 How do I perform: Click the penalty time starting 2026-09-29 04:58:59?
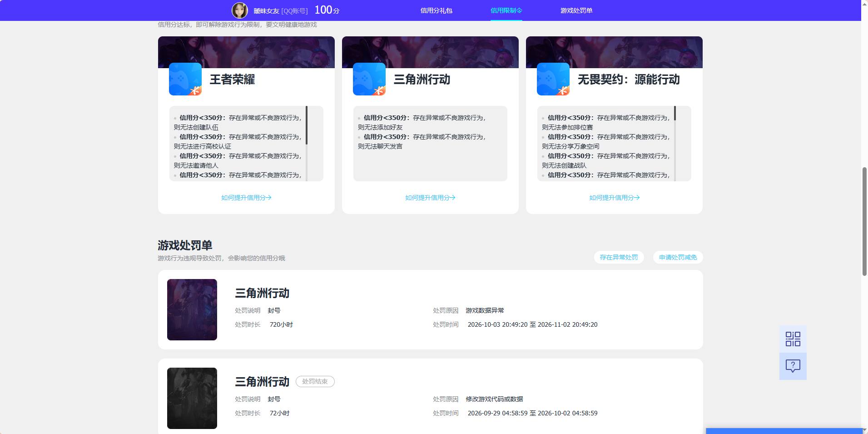click(x=532, y=413)
